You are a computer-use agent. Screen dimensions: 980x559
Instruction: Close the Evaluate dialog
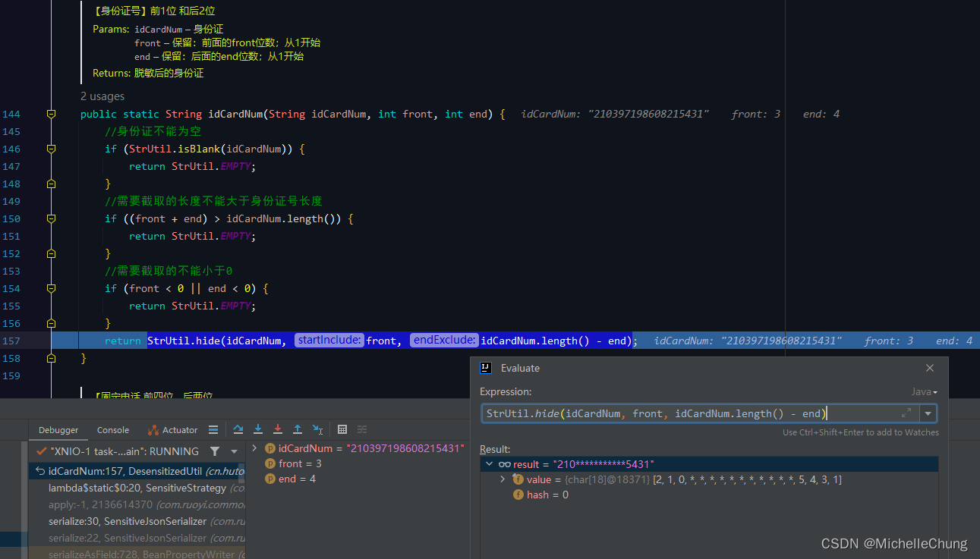pos(930,368)
